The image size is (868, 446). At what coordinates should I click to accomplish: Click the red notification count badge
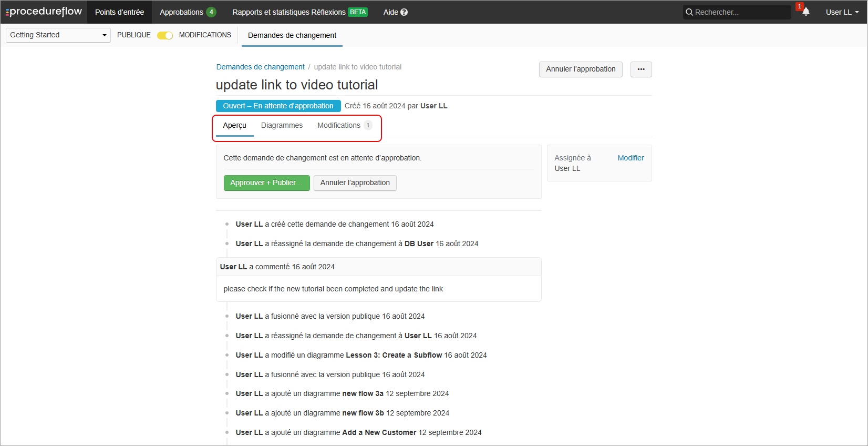click(x=799, y=6)
